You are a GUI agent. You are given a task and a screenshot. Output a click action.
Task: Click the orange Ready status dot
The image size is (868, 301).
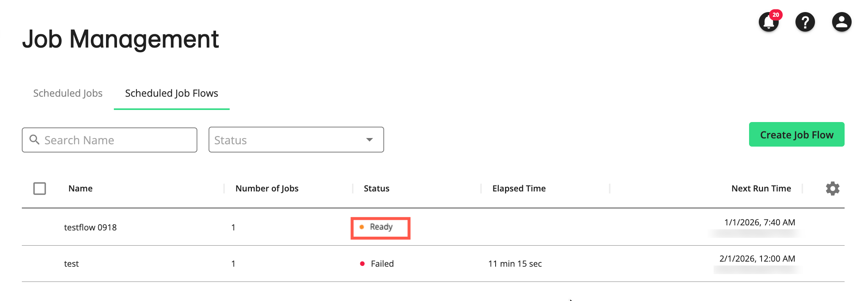coord(362,227)
